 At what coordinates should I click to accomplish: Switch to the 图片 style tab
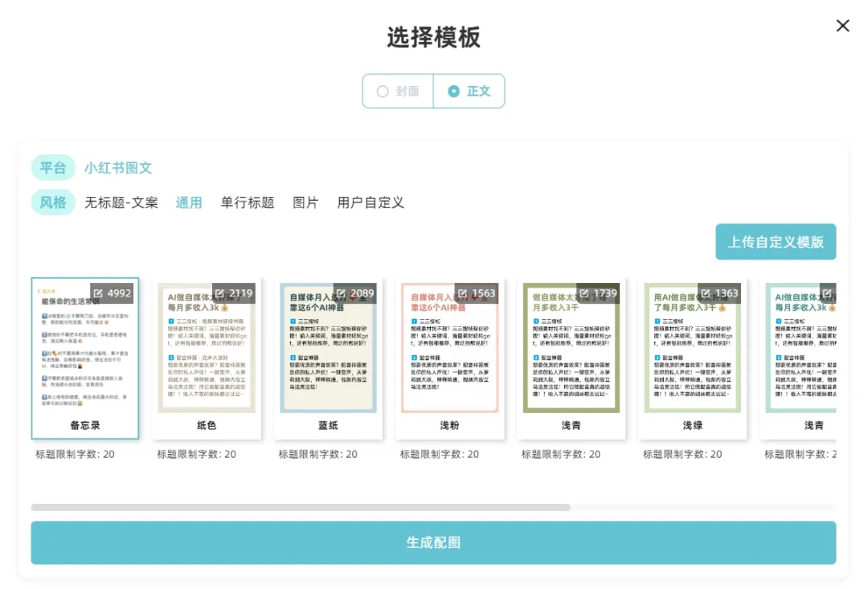[x=305, y=202]
